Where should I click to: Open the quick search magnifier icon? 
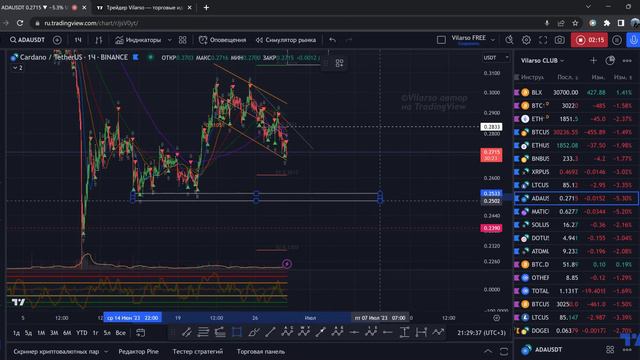tap(509, 40)
